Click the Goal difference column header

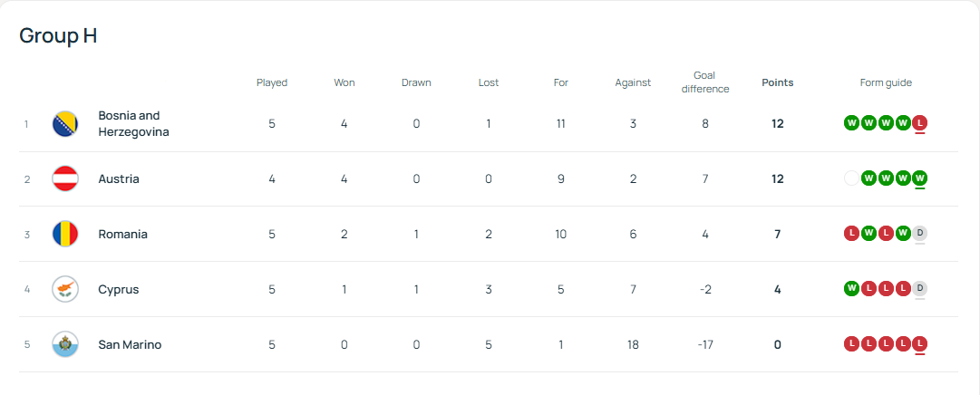pyautogui.click(x=704, y=82)
